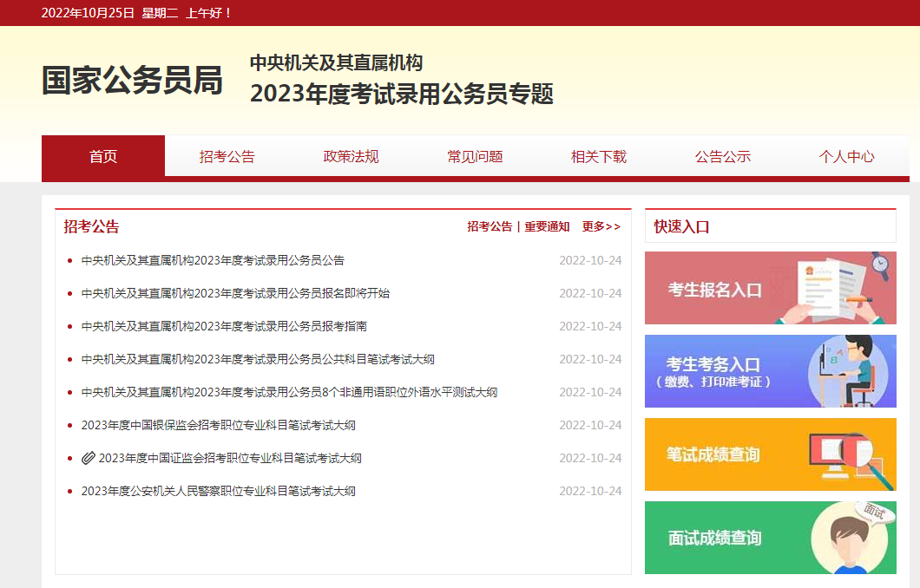Open the 政策法规 navigation tab
The width and height of the screenshot is (920, 588).
pos(351,156)
